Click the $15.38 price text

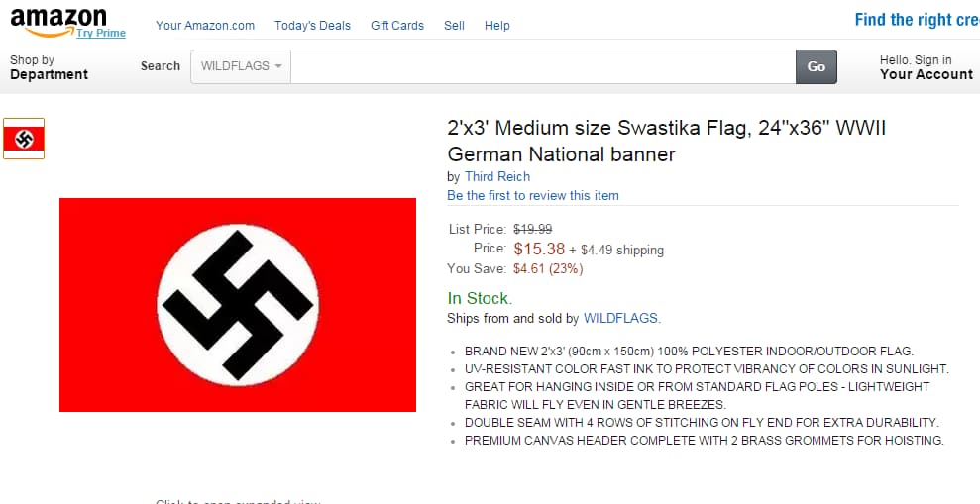[539, 249]
